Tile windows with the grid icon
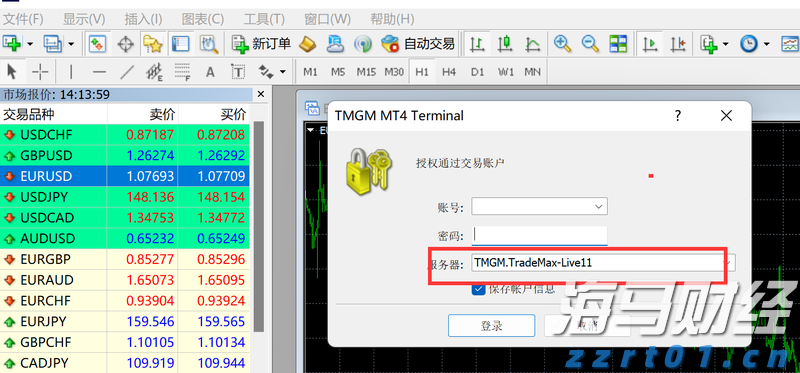Screen dimensions: 800x373 (618, 44)
